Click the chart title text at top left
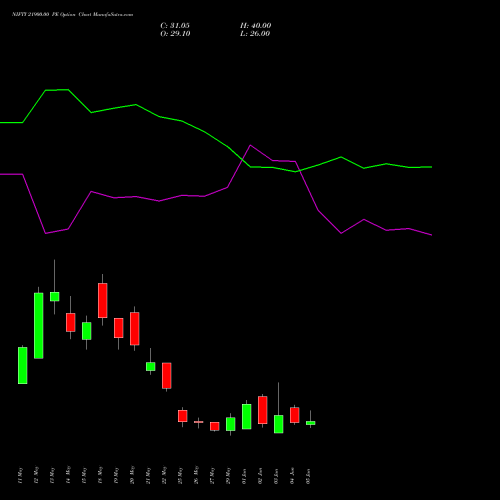 pos(72,14)
